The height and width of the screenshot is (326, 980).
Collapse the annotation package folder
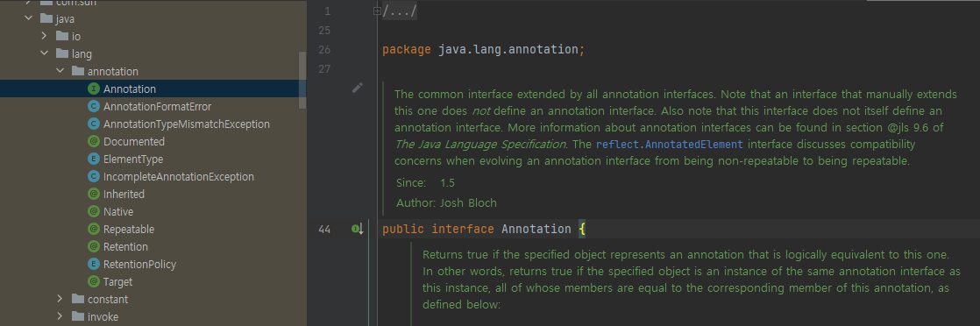point(60,71)
